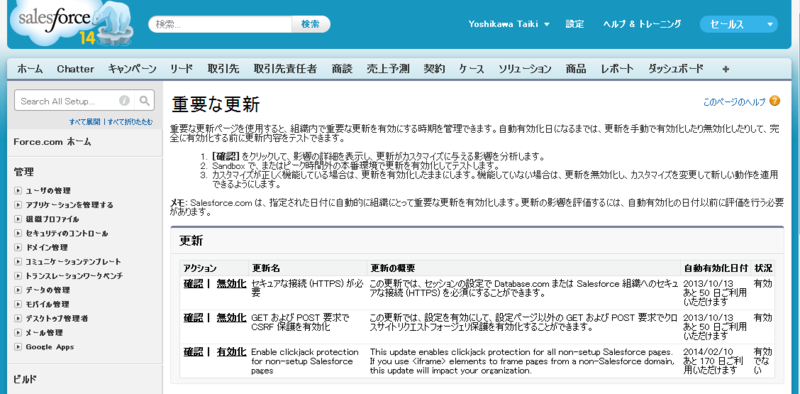800x394 pixels.
Task: Click the 検索 button in header
Action: (310, 24)
